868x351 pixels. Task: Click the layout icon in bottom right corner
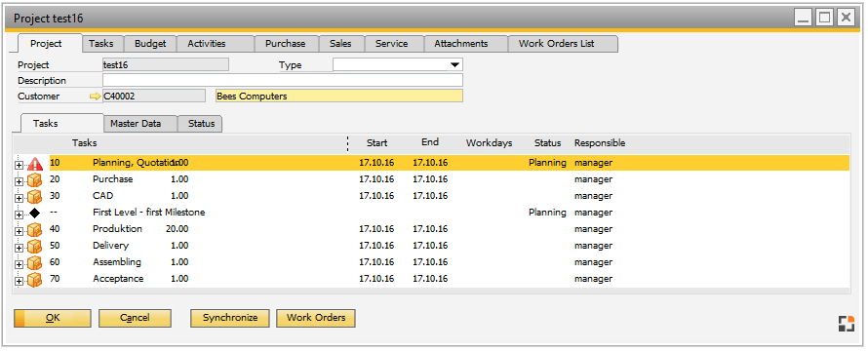coord(847,324)
